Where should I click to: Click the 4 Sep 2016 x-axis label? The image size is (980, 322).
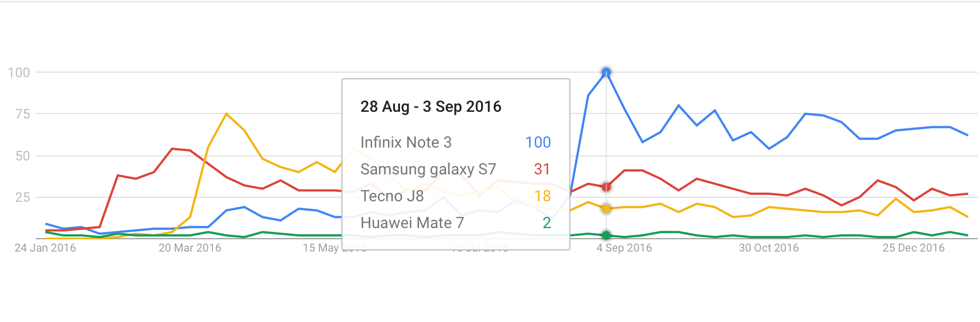coord(624,248)
